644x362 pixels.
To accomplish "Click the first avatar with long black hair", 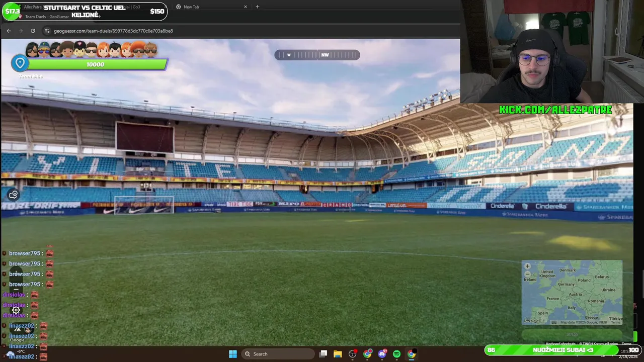I will pyautogui.click(x=32, y=49).
